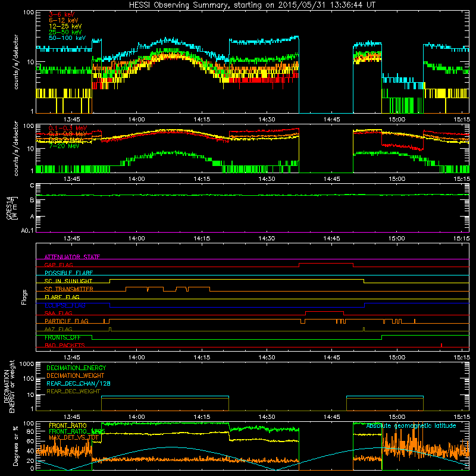Screen dimensions: 476x476
Task: Click the ATTENUATOR_STATE flag label
Action: (72, 257)
